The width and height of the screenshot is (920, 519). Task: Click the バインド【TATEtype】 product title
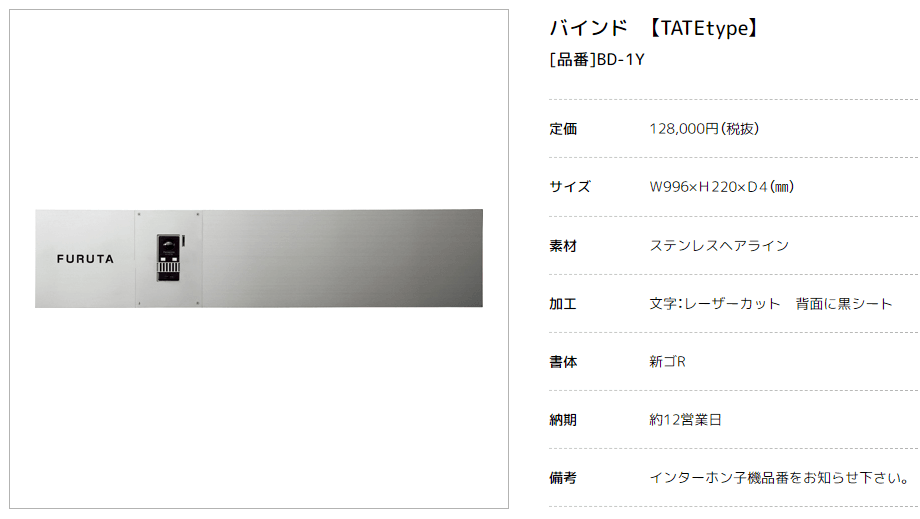coord(655,28)
